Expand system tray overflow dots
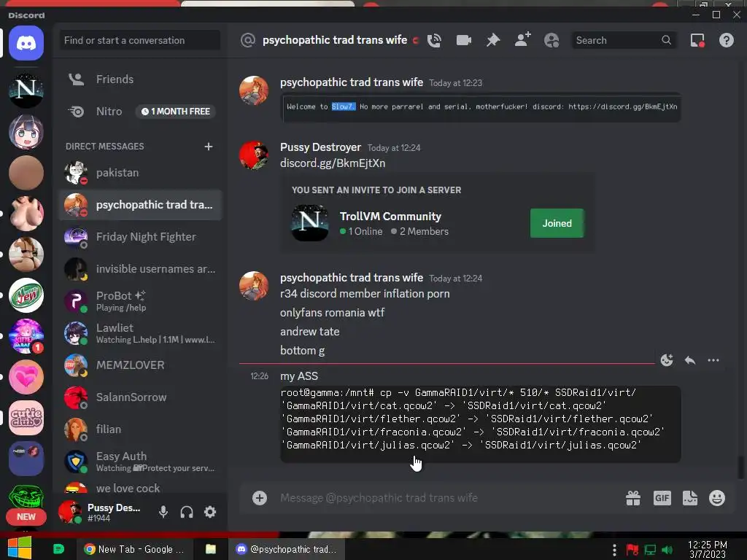 (x=614, y=550)
